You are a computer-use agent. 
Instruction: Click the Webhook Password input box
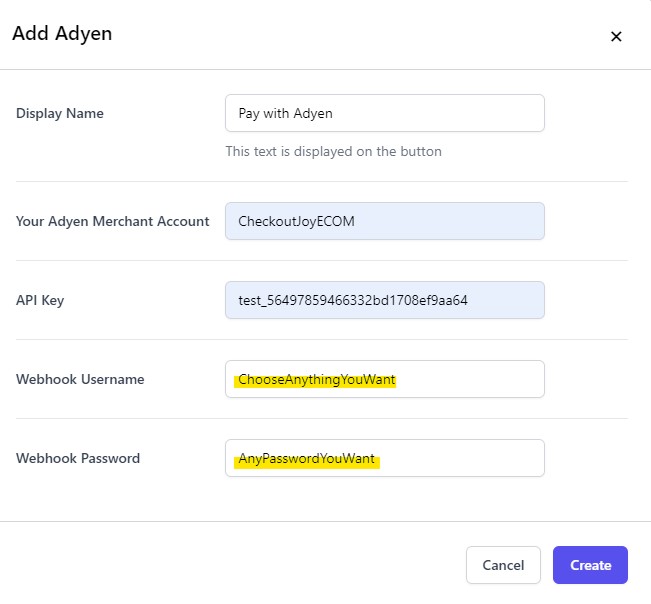click(385, 458)
